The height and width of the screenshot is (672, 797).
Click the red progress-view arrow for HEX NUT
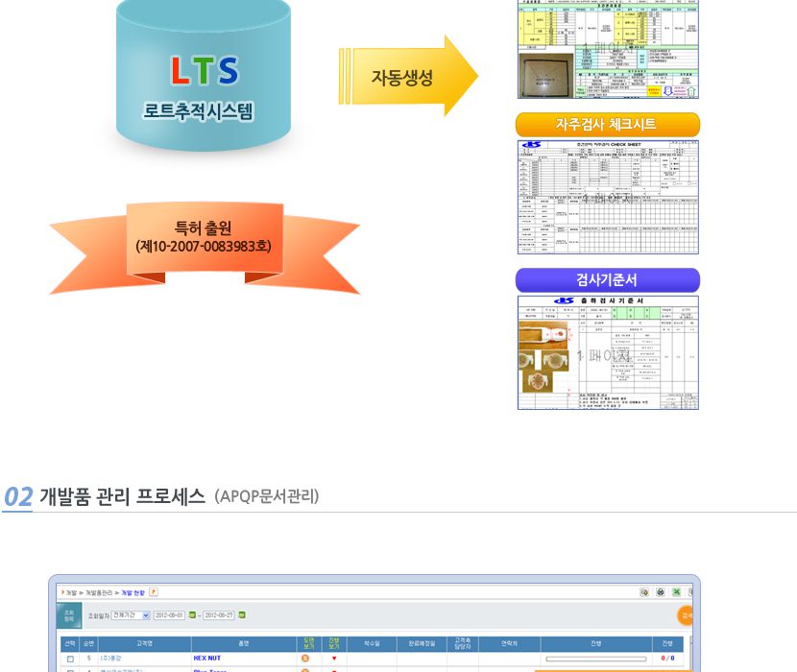pyautogui.click(x=333, y=659)
